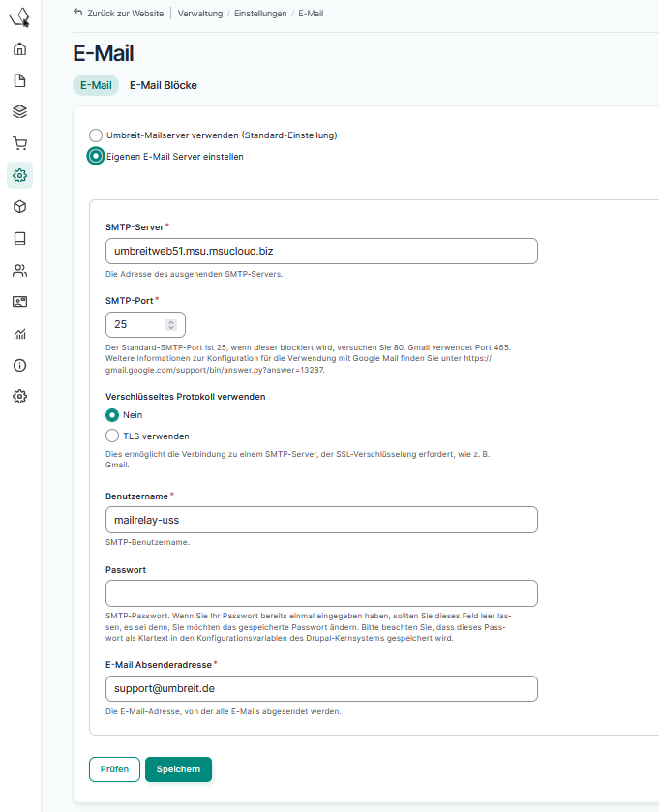Click the SMTP-Port spinner arrows
The height and width of the screenshot is (812, 659).
(x=171, y=325)
